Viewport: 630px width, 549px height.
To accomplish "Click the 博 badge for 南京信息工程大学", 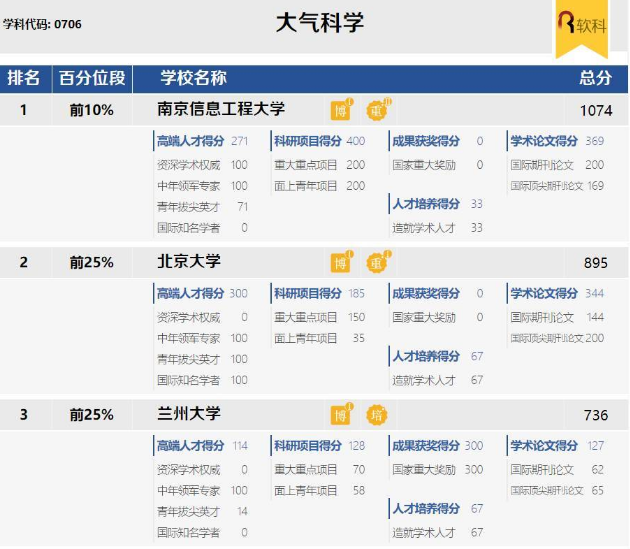I will point(341,110).
